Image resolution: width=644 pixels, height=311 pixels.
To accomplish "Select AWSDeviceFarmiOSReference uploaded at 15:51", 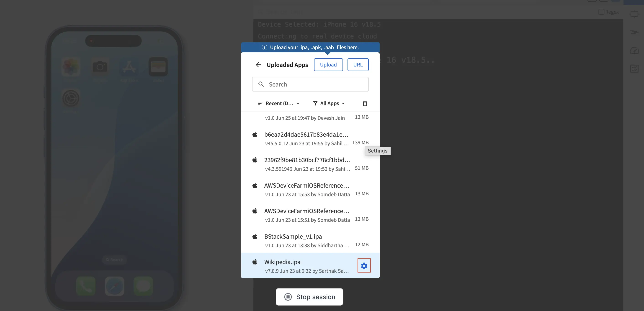I will (310, 215).
